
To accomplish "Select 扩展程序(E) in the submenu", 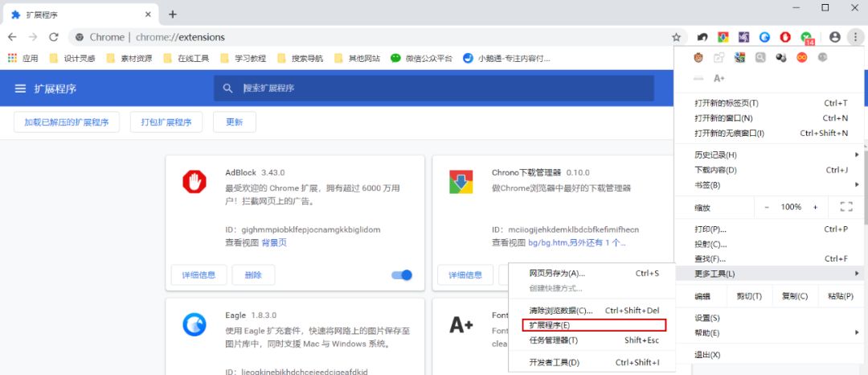I will (592, 325).
